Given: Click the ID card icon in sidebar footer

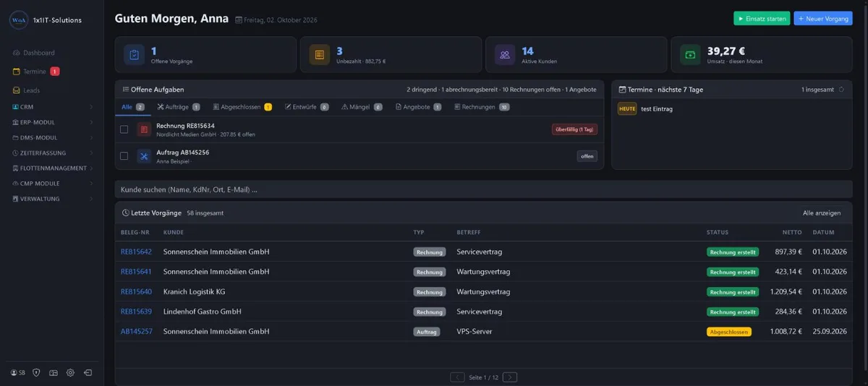Looking at the screenshot, I should click(54, 372).
